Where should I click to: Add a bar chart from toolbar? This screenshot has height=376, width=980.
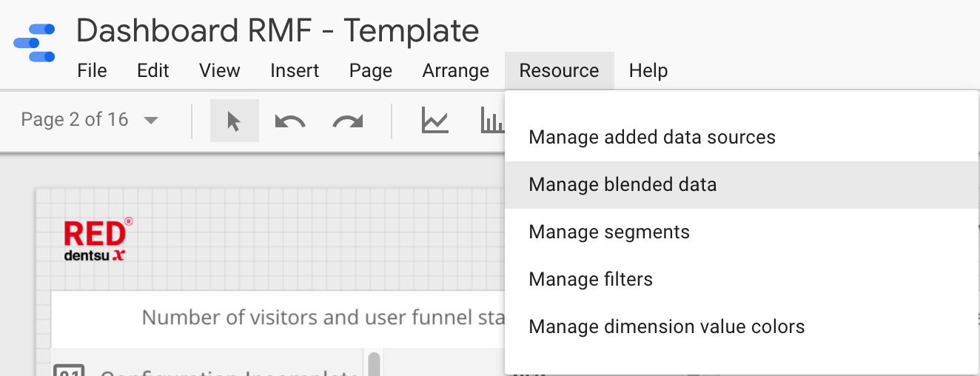coord(491,121)
